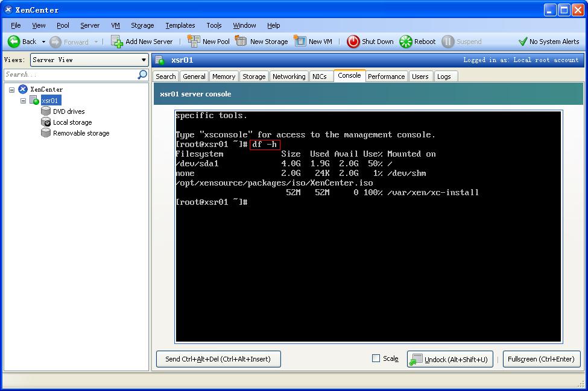This screenshot has height=391, width=588.
Task: Click the No System Alerts checkmark icon
Action: pos(522,42)
